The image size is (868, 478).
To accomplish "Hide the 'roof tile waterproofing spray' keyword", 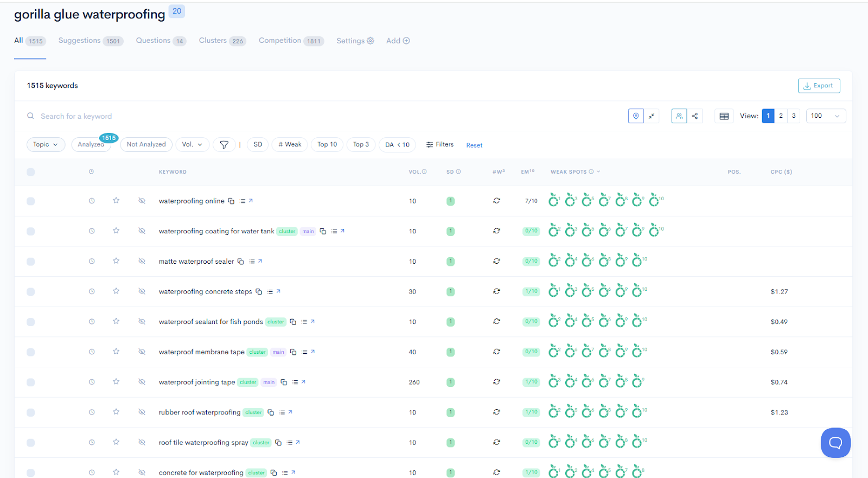I will pos(142,442).
